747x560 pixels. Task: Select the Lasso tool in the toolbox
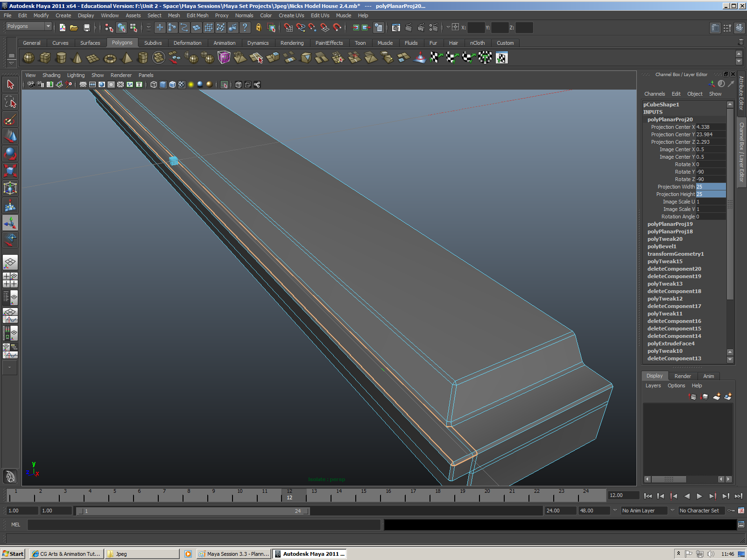[10, 102]
